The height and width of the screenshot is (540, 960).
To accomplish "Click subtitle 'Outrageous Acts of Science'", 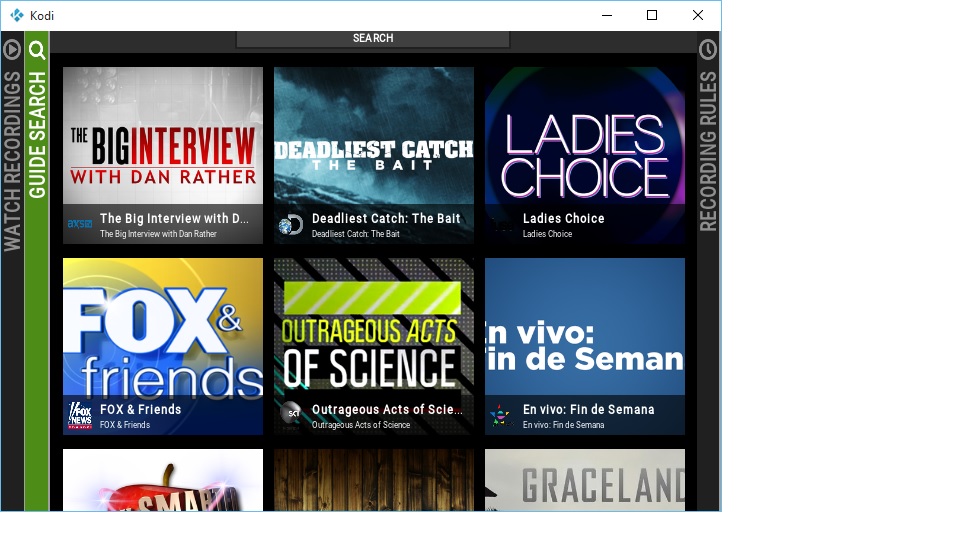I will [x=361, y=425].
